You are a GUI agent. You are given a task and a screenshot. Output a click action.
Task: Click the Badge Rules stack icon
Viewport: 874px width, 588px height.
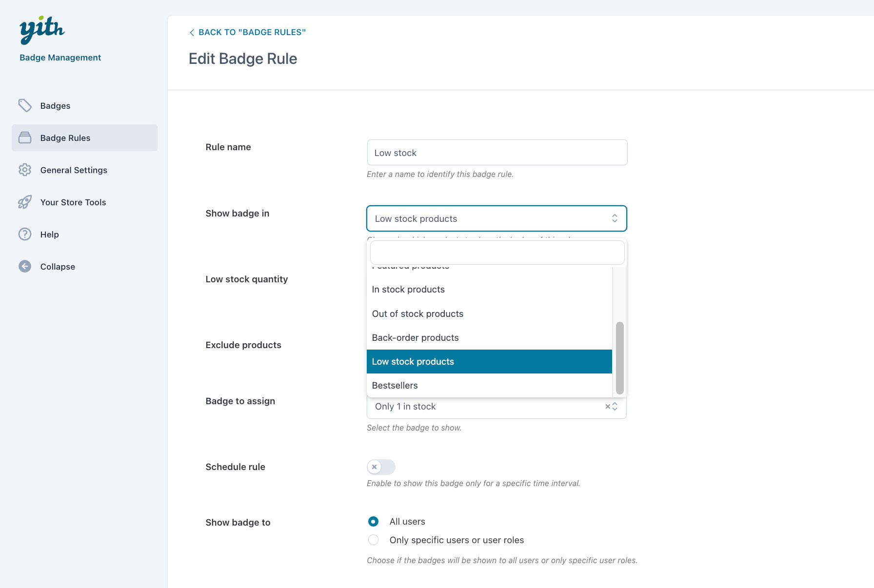click(25, 138)
